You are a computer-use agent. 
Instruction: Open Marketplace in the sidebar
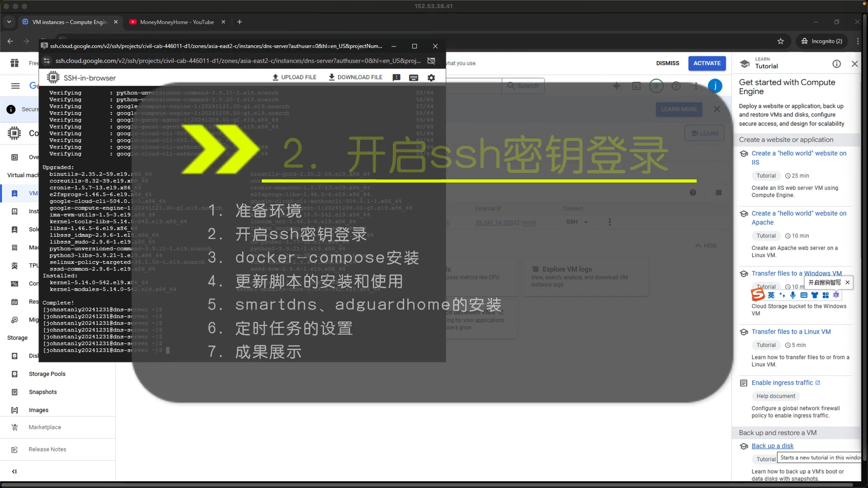pos(45,427)
